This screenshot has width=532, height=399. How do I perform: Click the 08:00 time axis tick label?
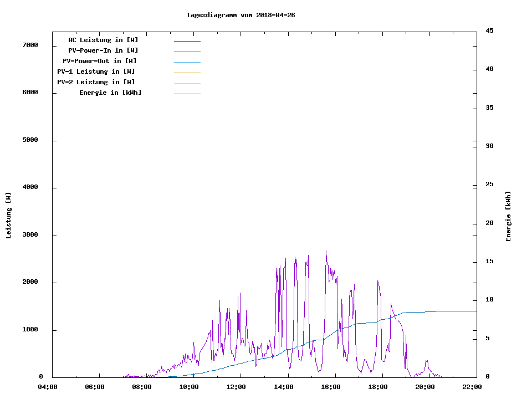pos(142,387)
